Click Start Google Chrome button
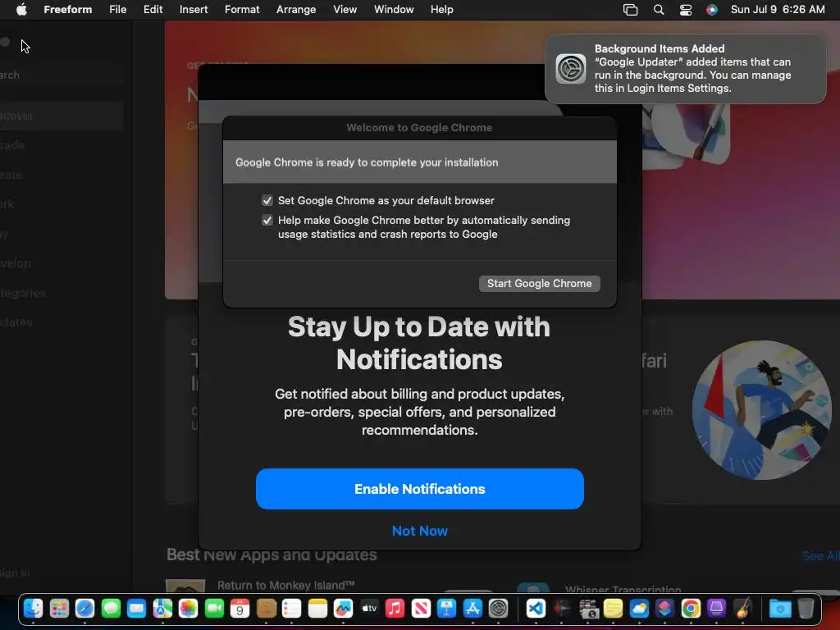Image resolution: width=840 pixels, height=630 pixels. pyautogui.click(x=540, y=283)
